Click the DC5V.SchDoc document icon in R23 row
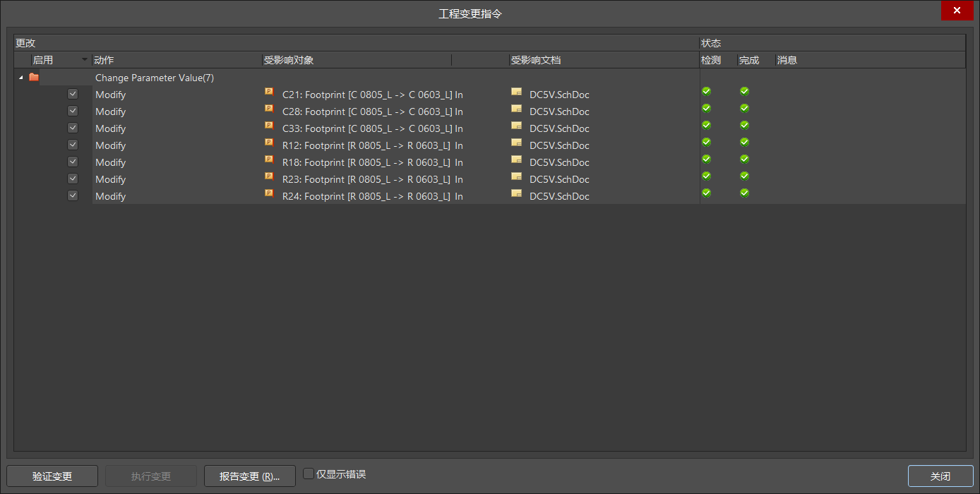980x494 pixels. pyautogui.click(x=517, y=176)
